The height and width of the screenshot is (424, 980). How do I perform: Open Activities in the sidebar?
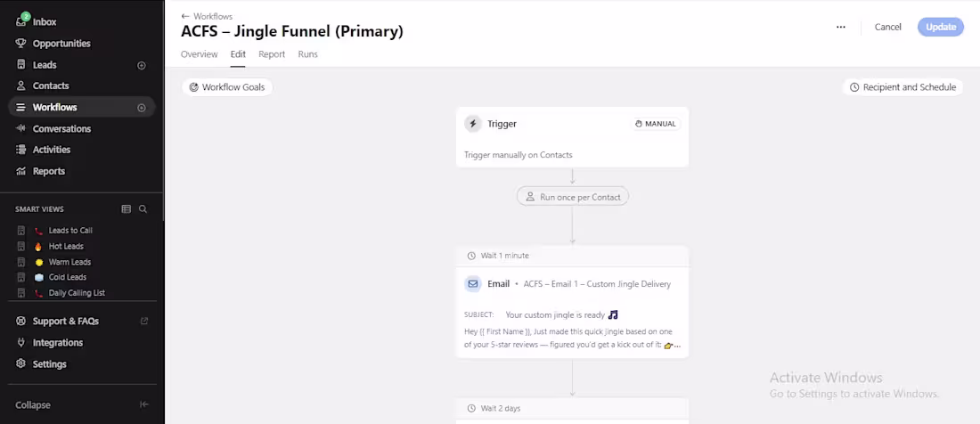pyautogui.click(x=52, y=150)
